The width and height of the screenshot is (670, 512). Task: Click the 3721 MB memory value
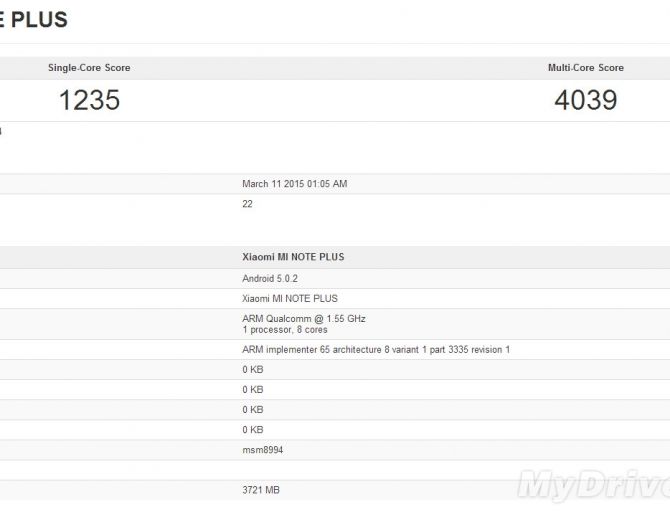pyautogui.click(x=261, y=490)
